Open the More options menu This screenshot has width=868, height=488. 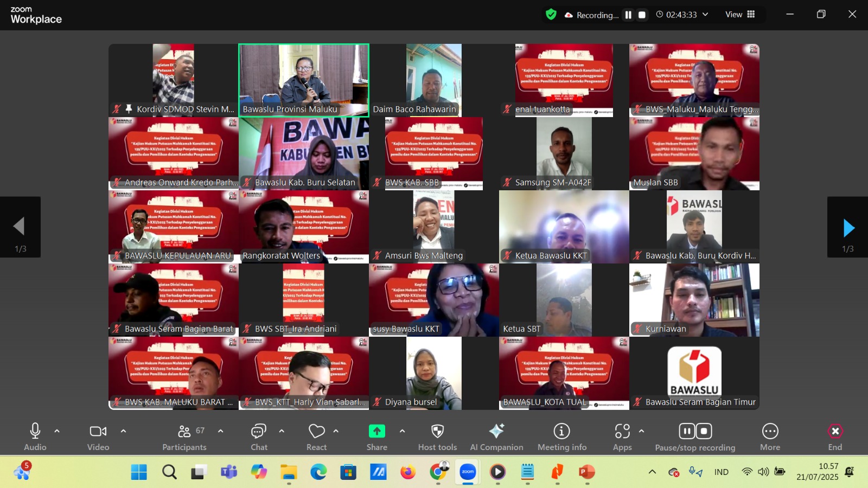pos(770,432)
